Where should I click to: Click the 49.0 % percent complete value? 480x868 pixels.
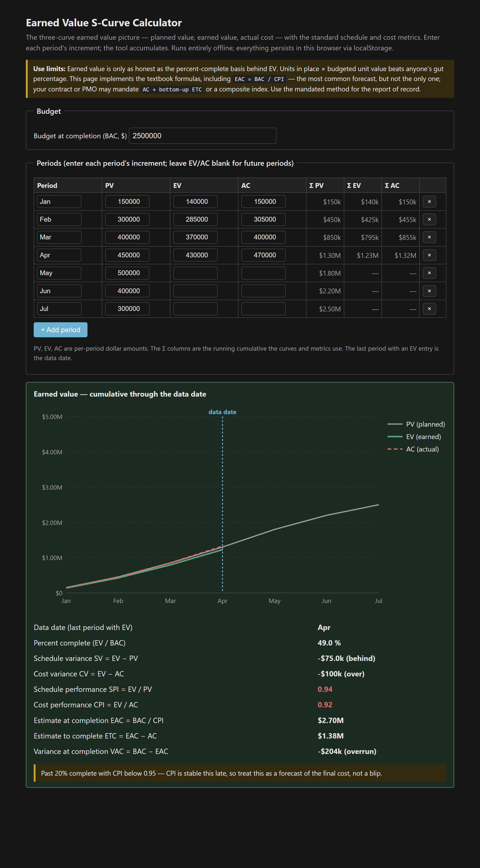(329, 643)
